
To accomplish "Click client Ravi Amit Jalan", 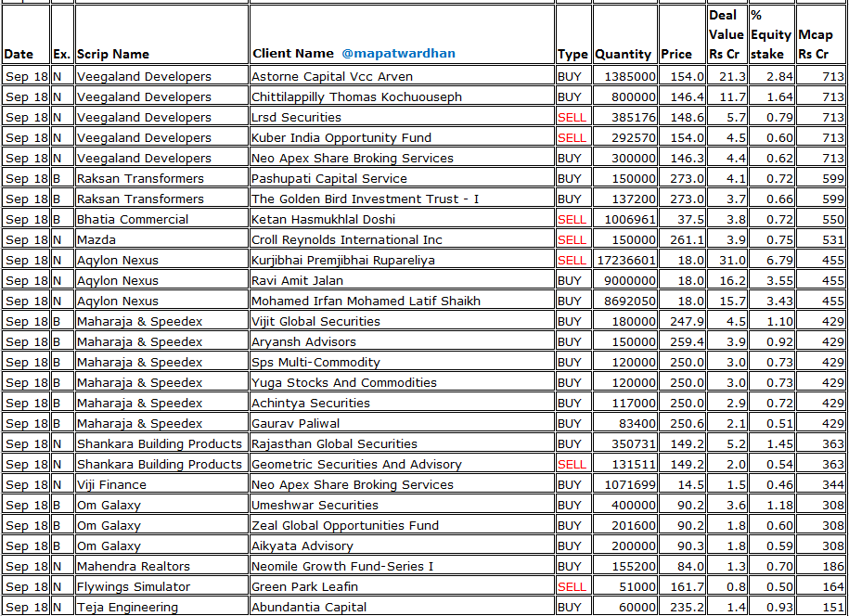I will coord(297,280).
